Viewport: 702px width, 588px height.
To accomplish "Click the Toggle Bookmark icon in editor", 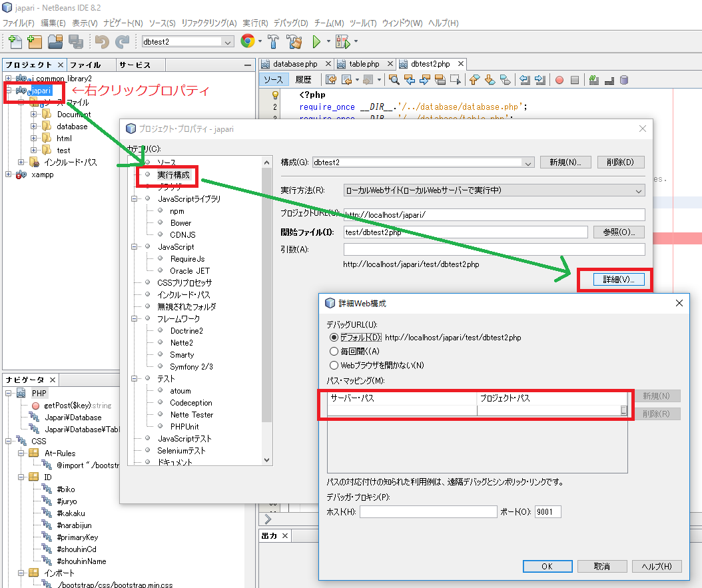I will click(x=506, y=80).
